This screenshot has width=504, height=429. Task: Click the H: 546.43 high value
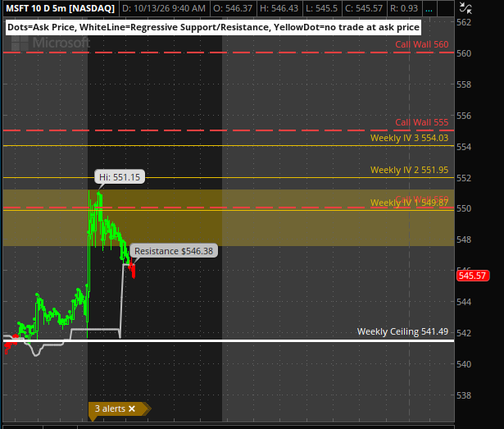point(279,8)
